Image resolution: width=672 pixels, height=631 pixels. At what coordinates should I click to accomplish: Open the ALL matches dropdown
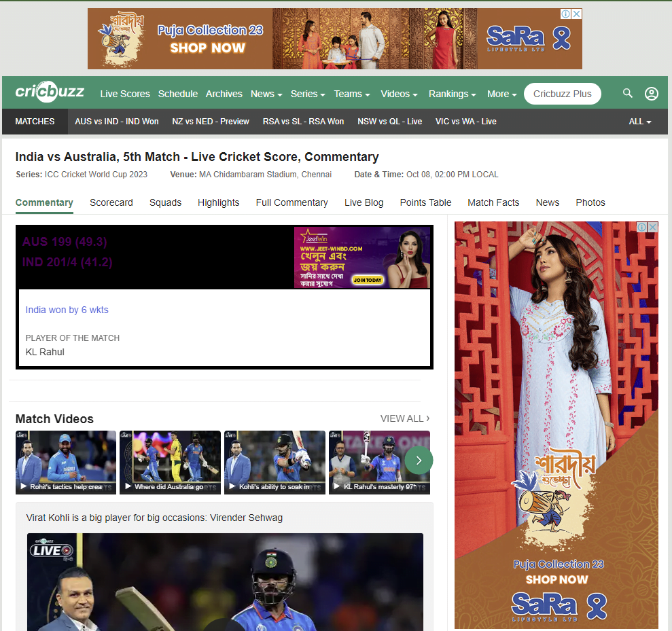(640, 122)
